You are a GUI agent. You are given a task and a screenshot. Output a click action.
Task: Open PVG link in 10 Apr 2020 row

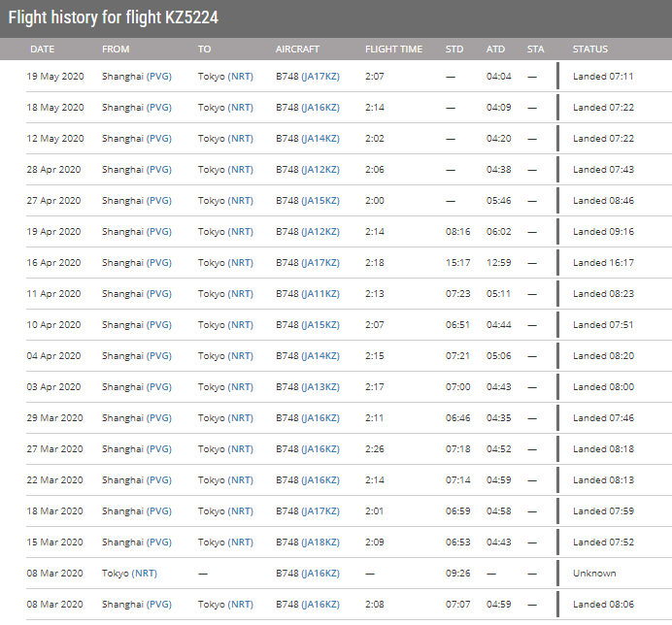159,325
